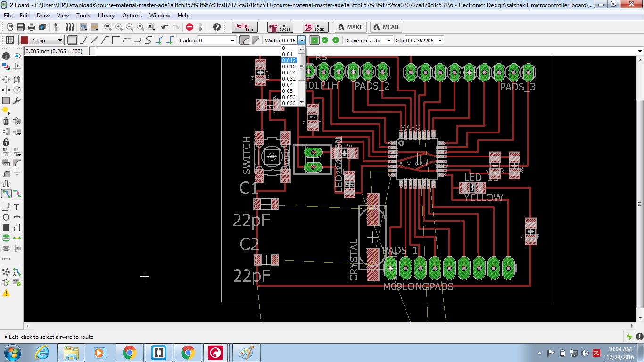
Task: Open the Errors warning triangle
Action: point(6,293)
